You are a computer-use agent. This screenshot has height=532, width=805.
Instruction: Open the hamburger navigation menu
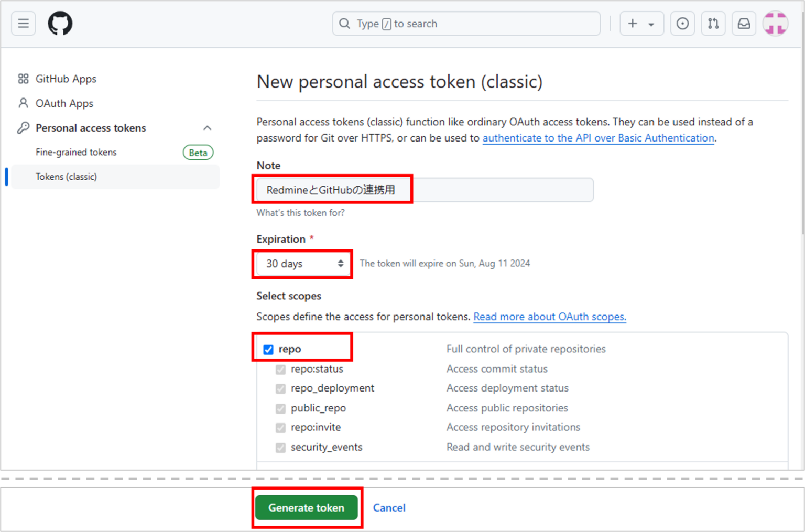[24, 24]
